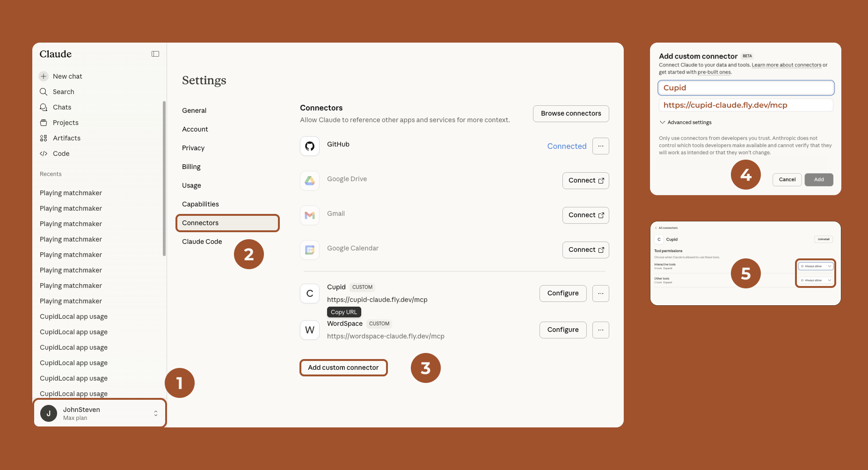Click the GitHub connector logo
The image size is (868, 470).
click(x=310, y=146)
